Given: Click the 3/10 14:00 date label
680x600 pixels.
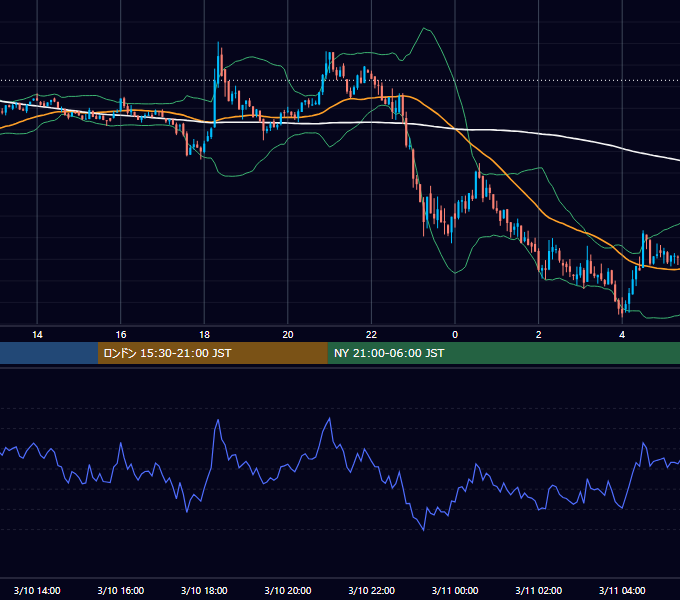Looking at the screenshot, I should 37,590.
